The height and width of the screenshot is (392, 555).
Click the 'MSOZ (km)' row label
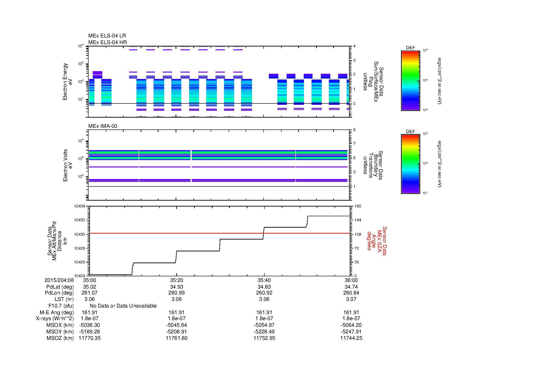(60, 338)
